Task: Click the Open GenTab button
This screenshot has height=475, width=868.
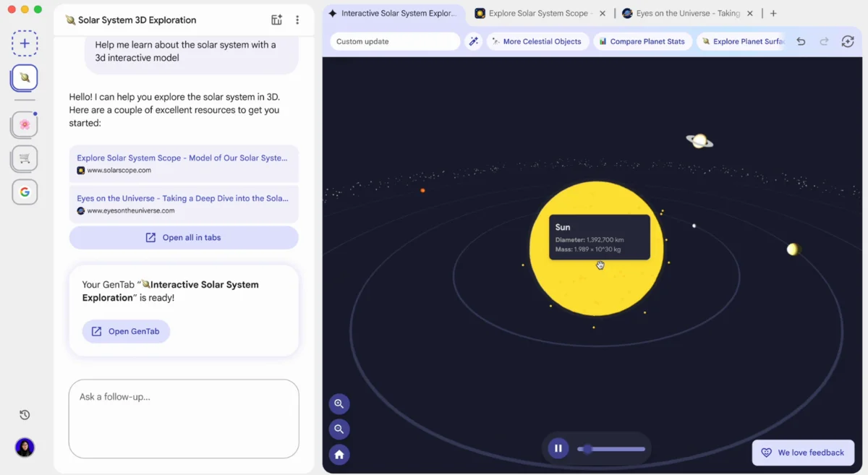Action: pyautogui.click(x=126, y=330)
